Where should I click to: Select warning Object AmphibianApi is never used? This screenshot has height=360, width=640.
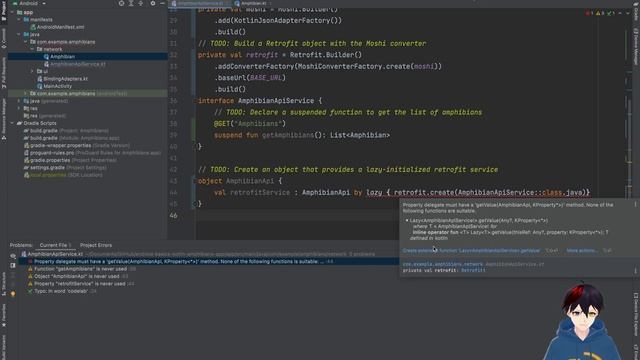(x=77, y=276)
